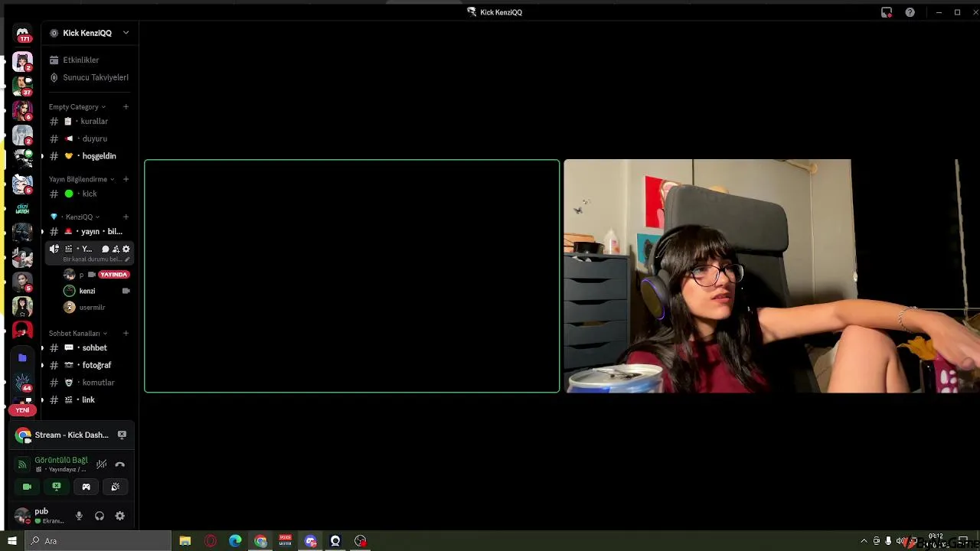
Task: Open the hoşgeldin channel
Action: pyautogui.click(x=90, y=156)
